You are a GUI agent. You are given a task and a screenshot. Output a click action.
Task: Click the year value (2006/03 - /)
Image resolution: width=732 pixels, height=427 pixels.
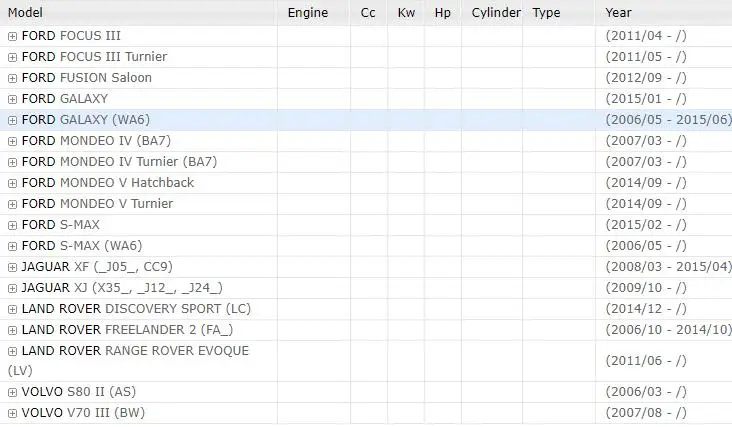pyautogui.click(x=646, y=392)
